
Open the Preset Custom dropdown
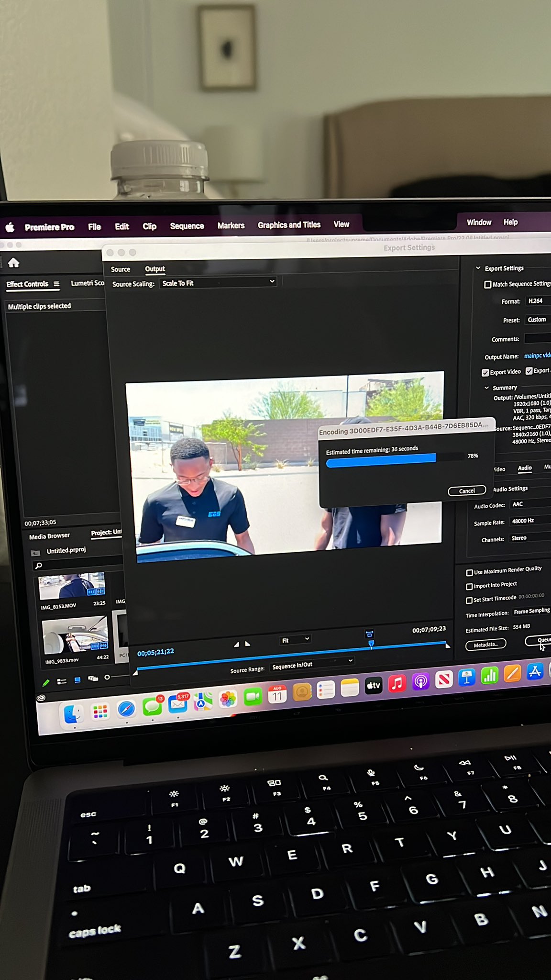(538, 319)
